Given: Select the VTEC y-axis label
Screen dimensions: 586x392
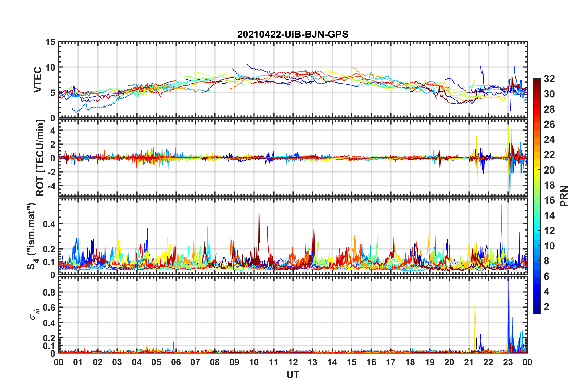Looking at the screenshot, I should (38, 80).
